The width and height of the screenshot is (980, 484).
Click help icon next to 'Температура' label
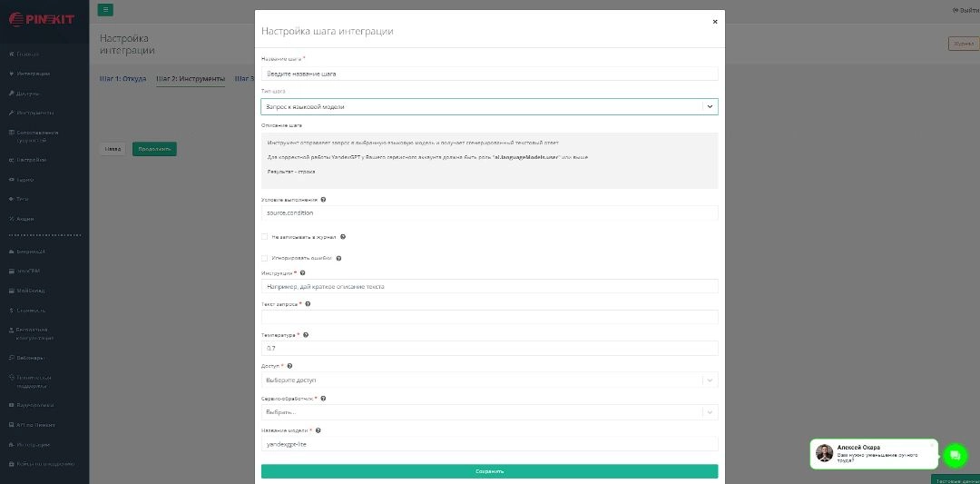306,335
